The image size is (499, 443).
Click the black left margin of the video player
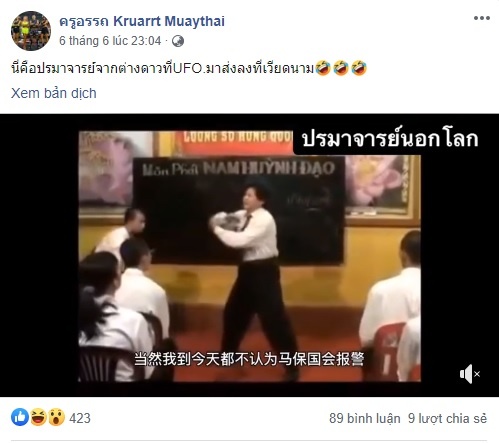click(39, 255)
